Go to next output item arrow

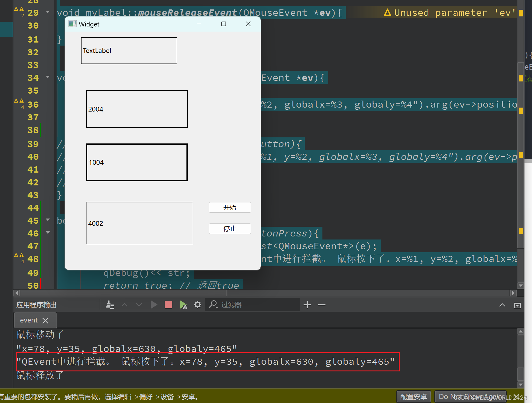click(x=139, y=305)
